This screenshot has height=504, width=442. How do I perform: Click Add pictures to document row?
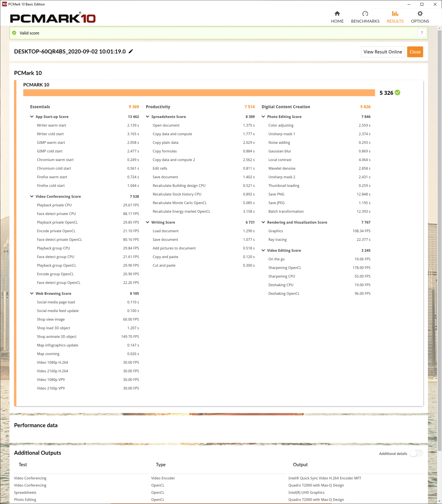(x=204, y=248)
